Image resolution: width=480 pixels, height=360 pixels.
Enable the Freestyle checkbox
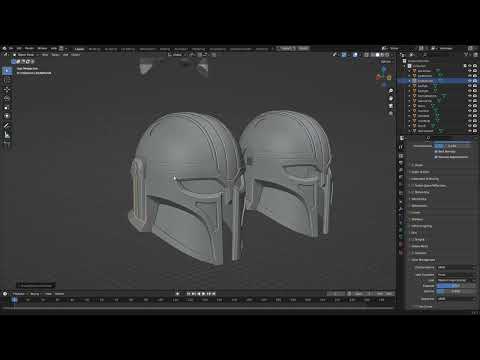(413, 253)
